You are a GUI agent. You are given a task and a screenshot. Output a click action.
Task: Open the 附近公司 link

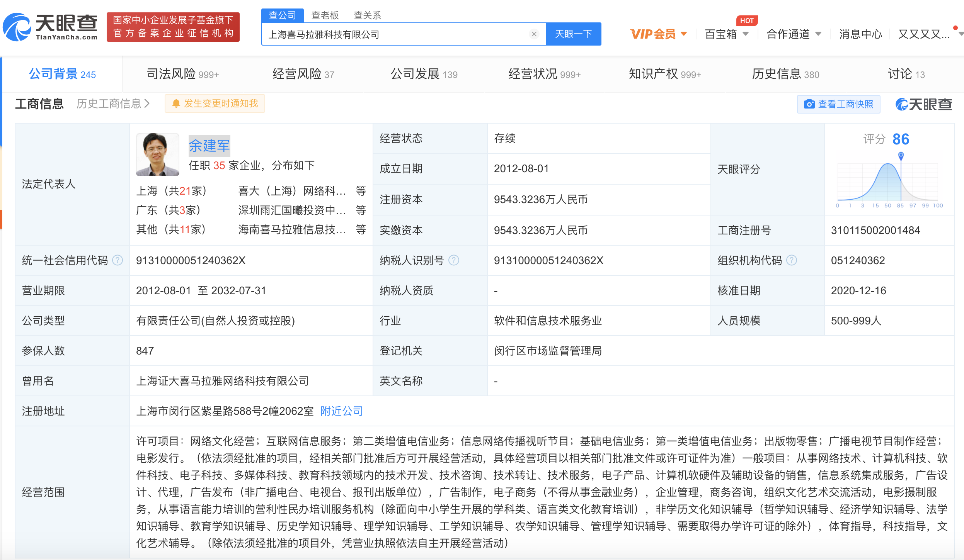(x=342, y=411)
